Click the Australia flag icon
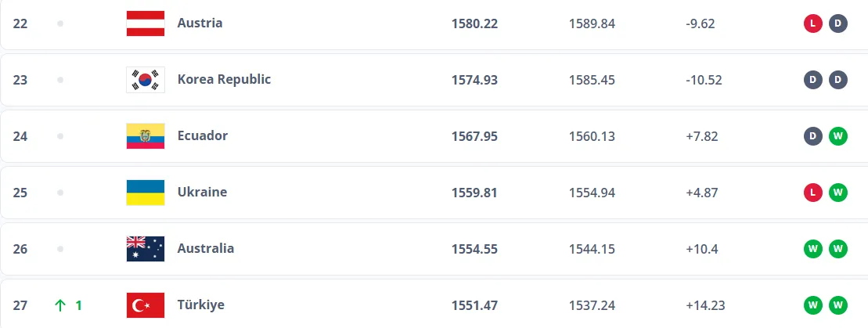The height and width of the screenshot is (328, 868). pos(145,249)
